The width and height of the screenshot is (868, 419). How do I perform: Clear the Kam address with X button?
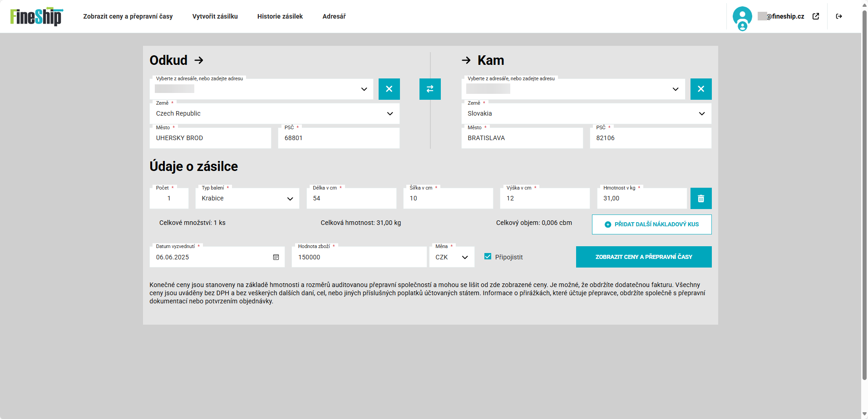point(701,89)
